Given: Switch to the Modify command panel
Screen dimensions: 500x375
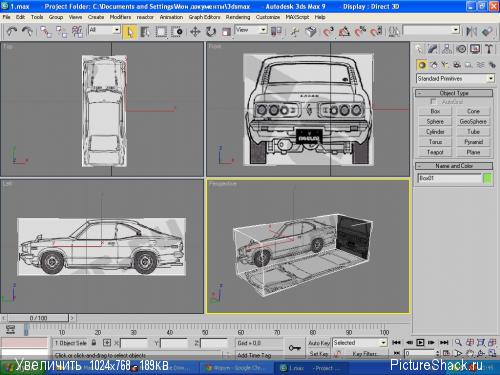Looking at the screenshot, I should point(432,49).
